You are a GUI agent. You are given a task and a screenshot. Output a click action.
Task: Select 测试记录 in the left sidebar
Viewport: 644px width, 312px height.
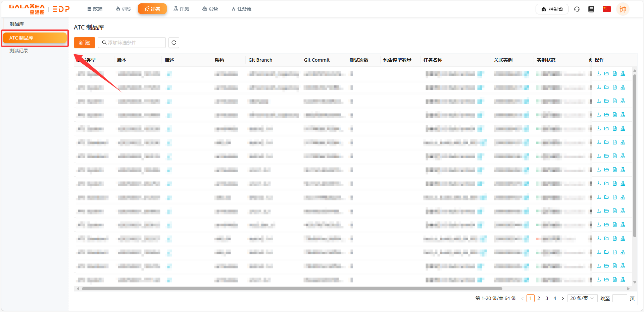coord(19,51)
